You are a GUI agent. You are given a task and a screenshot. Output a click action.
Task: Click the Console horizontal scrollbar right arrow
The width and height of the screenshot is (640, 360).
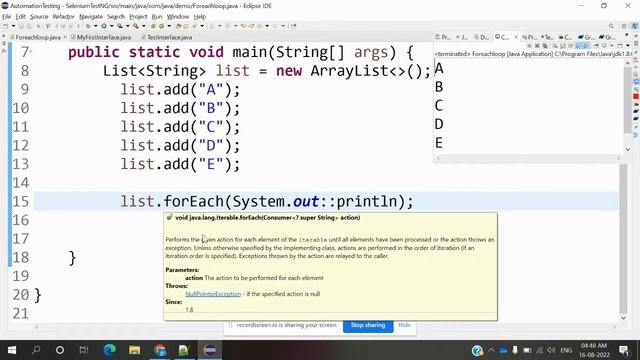coord(618,158)
